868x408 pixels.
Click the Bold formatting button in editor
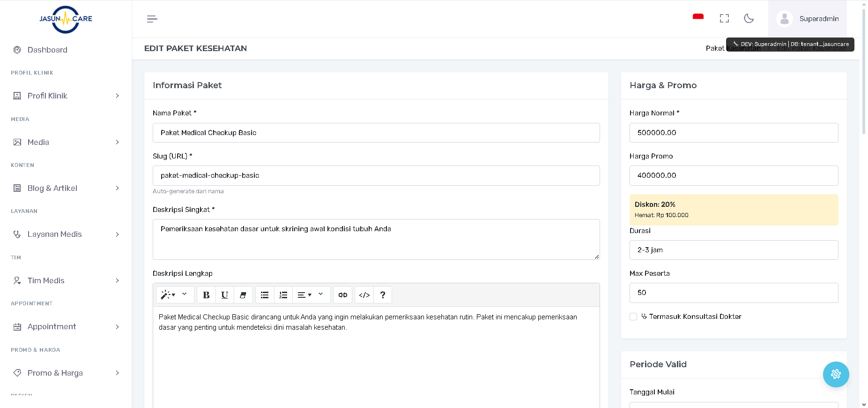[x=206, y=295]
